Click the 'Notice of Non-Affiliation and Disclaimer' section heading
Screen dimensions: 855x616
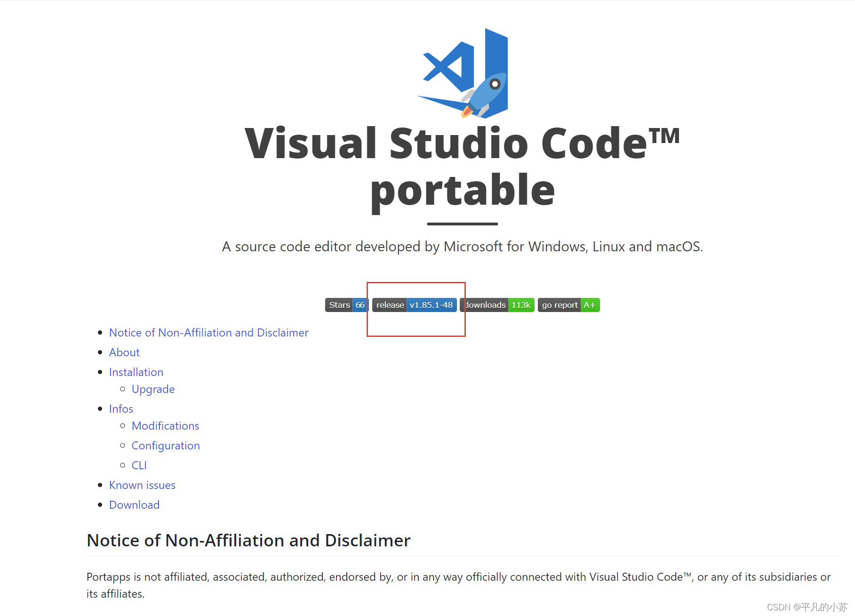248,541
